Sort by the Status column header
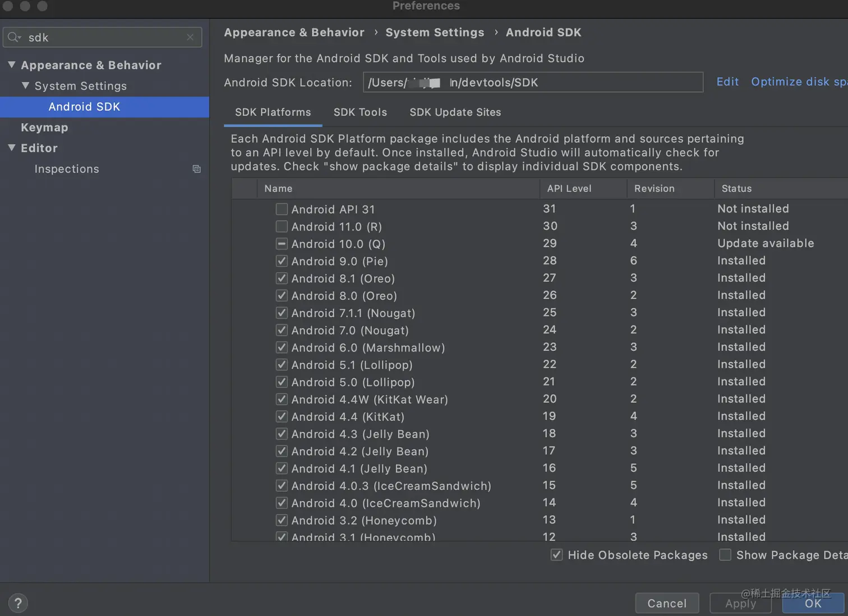The image size is (848, 616). pos(781,188)
